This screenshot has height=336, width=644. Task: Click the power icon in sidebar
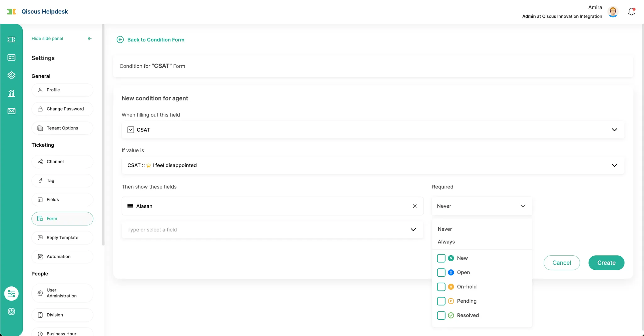11,312
